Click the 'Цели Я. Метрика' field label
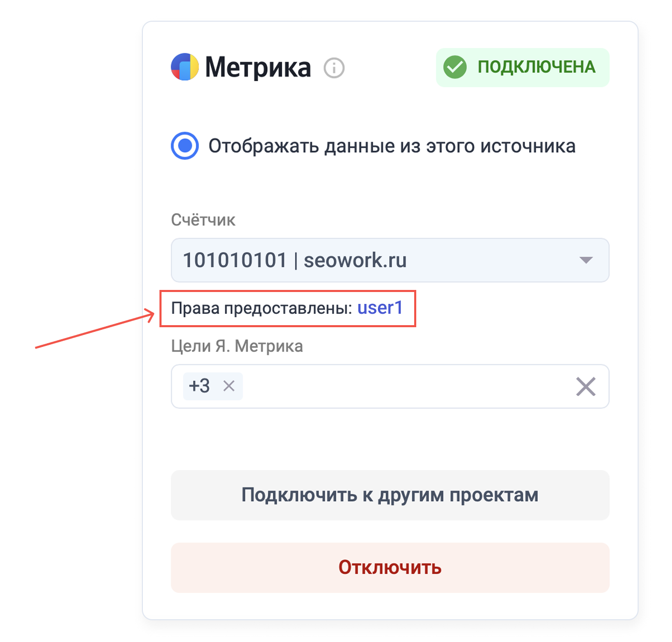This screenshot has height=642, width=672. 237,346
